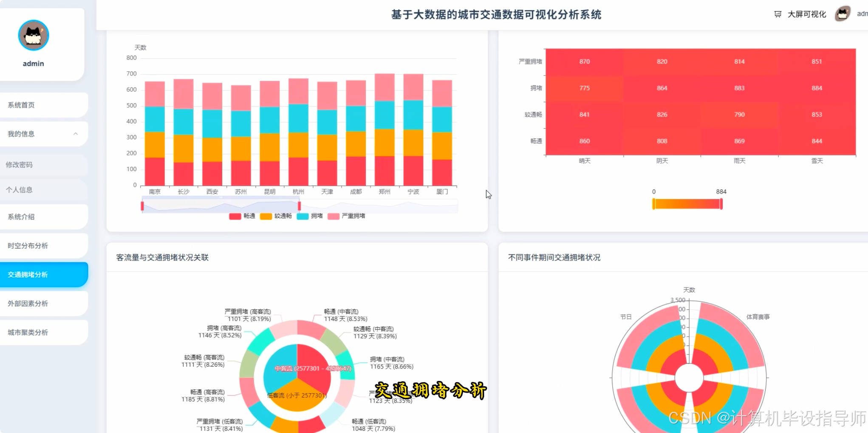Click the 严重拥堵 (高客流) pie label
Image resolution: width=868 pixels, height=433 pixels.
[248, 315]
